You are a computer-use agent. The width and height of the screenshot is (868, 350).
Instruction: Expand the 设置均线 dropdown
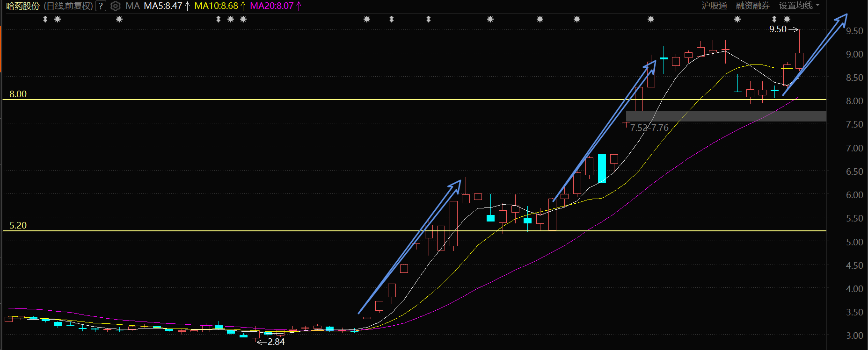(799, 6)
